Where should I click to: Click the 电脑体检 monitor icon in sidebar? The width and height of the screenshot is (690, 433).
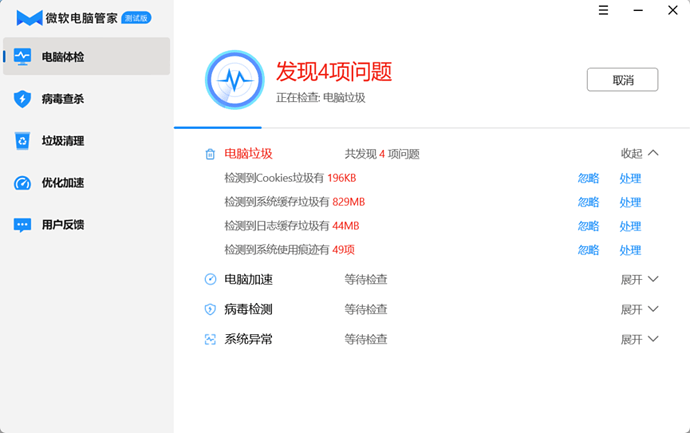(22, 57)
